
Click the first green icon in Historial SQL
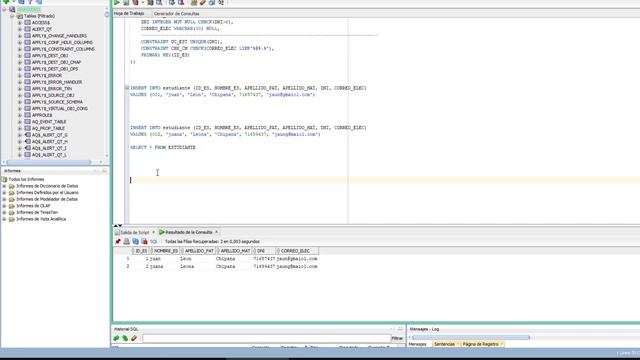[116, 338]
